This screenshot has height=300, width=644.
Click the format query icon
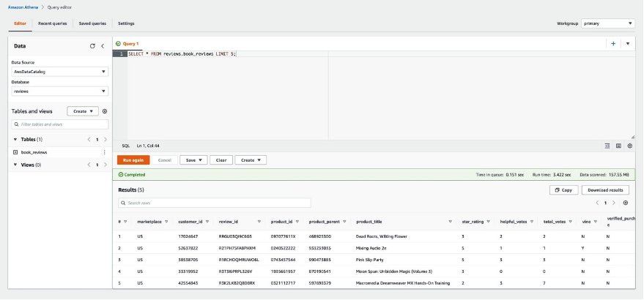pyautogui.click(x=607, y=146)
